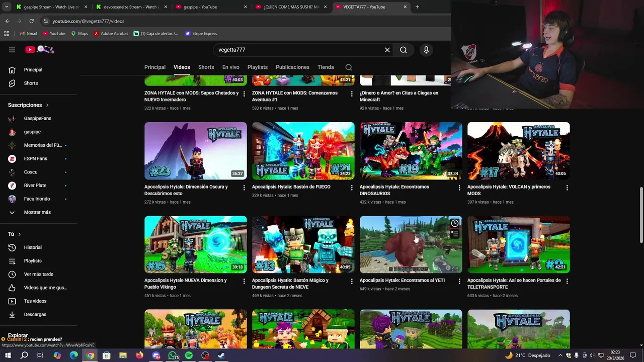This screenshot has height=362, width=644.
Task: Open Gmail bookmark
Action: pyautogui.click(x=28, y=34)
